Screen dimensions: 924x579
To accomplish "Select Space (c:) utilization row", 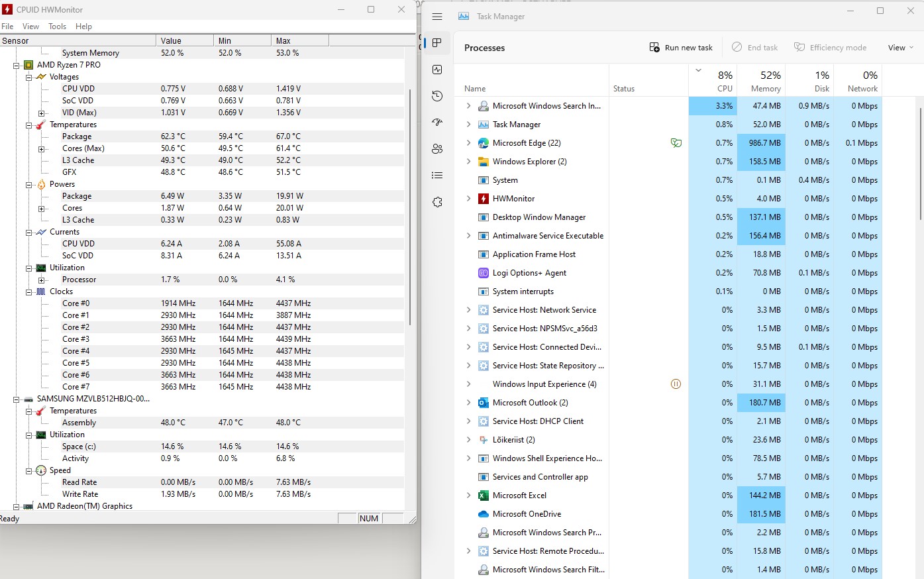I will pyautogui.click(x=202, y=447).
